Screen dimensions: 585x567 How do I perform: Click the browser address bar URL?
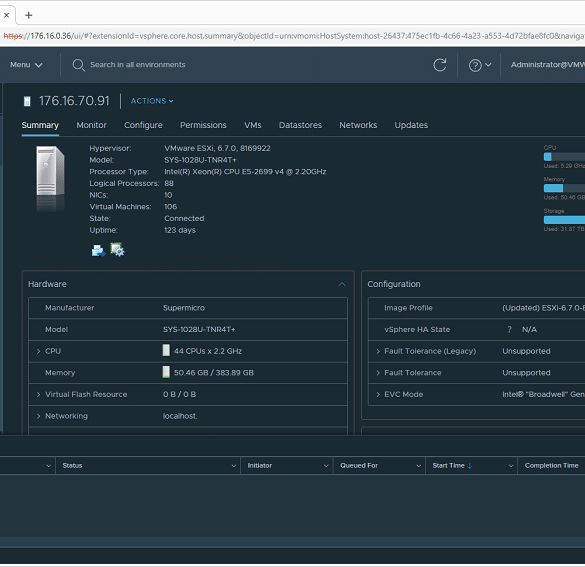[294, 36]
